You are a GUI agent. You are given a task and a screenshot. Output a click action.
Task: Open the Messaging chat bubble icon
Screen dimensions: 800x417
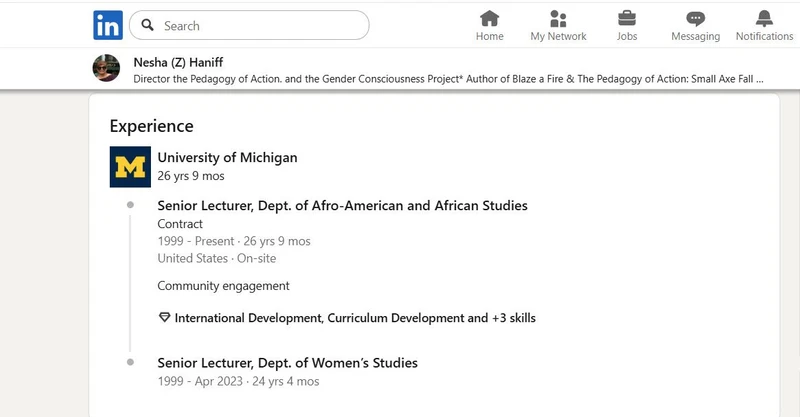click(695, 19)
